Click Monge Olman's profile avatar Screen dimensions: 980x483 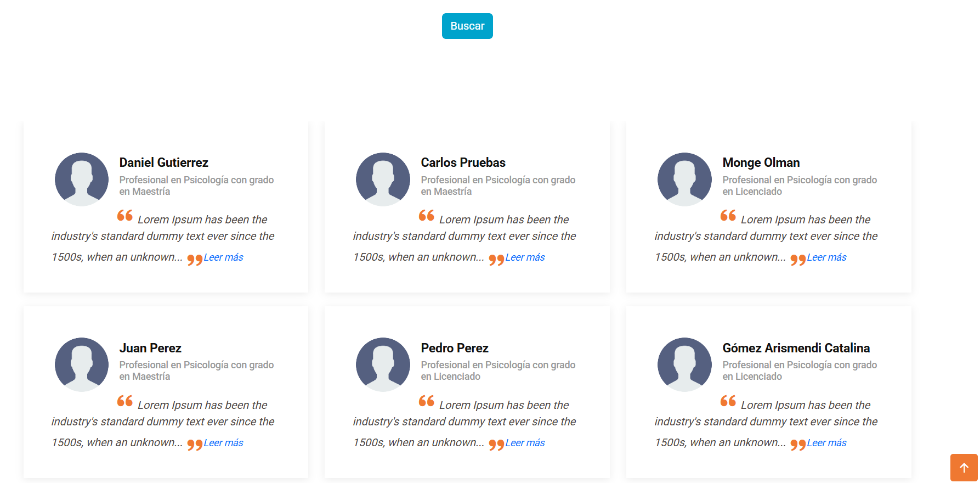pos(684,179)
